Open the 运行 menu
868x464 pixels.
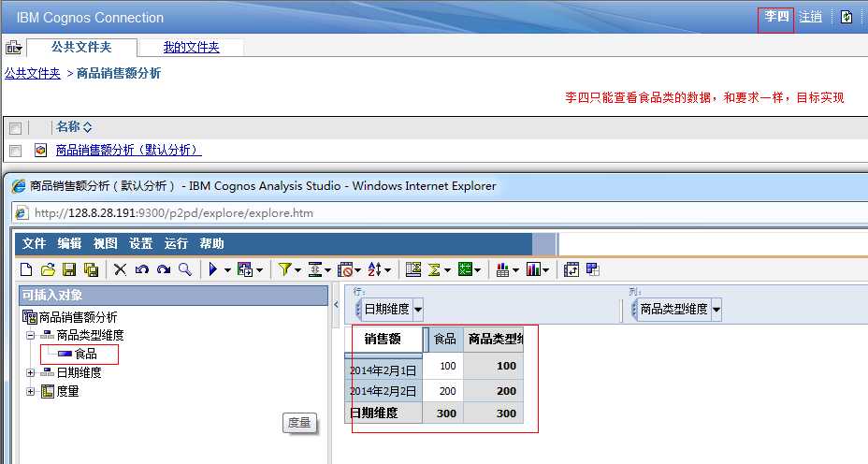pos(176,243)
